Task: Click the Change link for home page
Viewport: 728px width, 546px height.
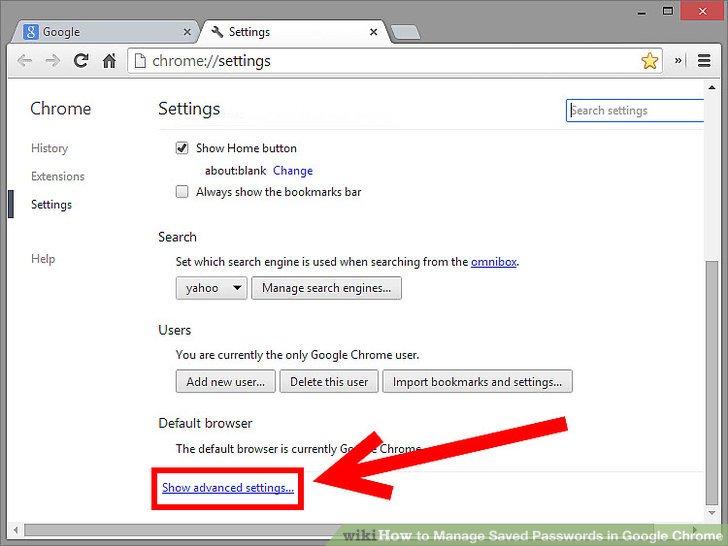Action: [x=293, y=171]
